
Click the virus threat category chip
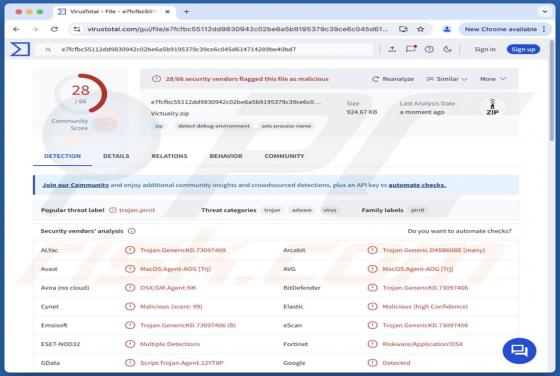[330, 210]
